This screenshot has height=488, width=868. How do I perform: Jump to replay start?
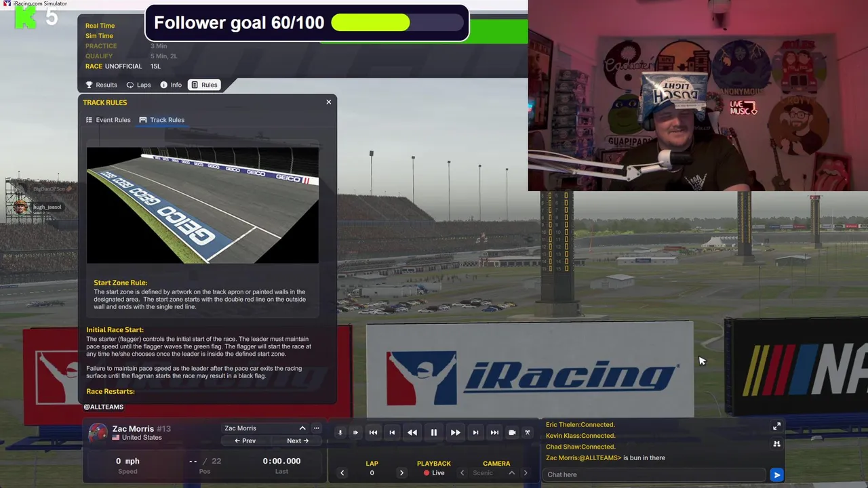tap(373, 432)
